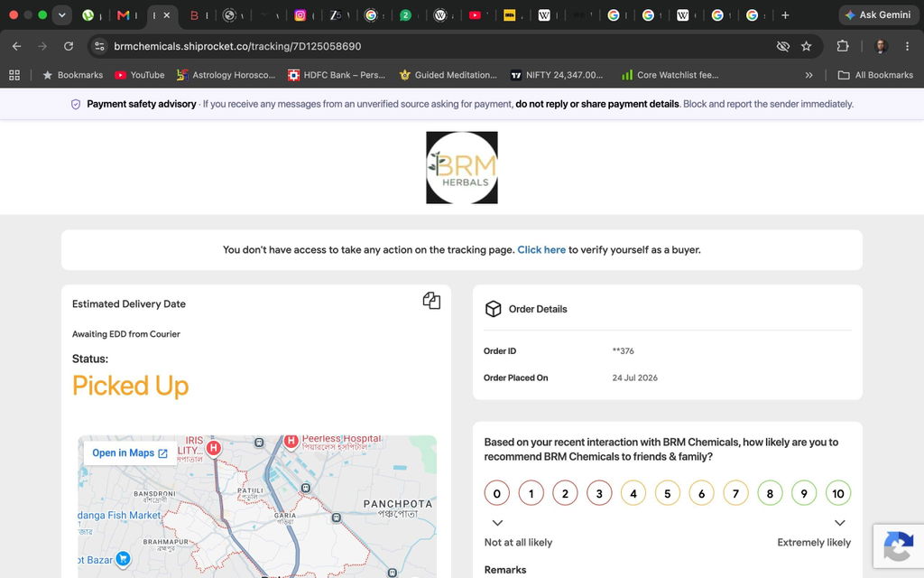Click the crossed-out eye icon in address bar
Screen dimensions: 924x578
point(782,46)
